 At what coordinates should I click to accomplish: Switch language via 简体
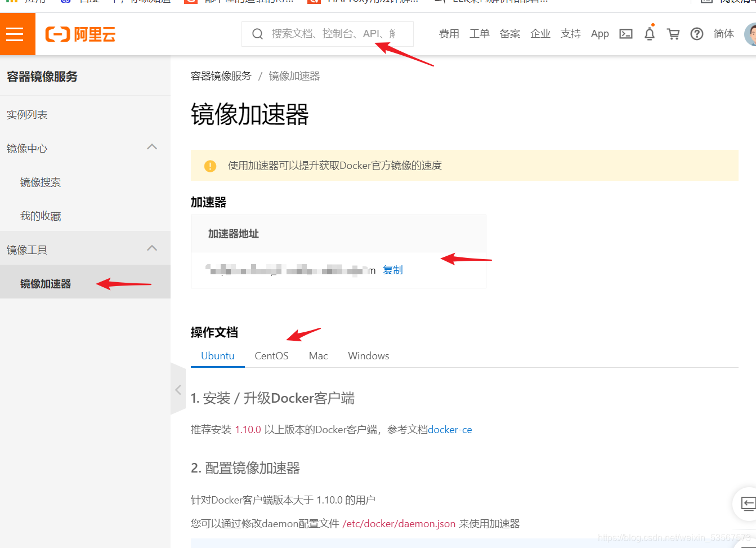point(724,34)
